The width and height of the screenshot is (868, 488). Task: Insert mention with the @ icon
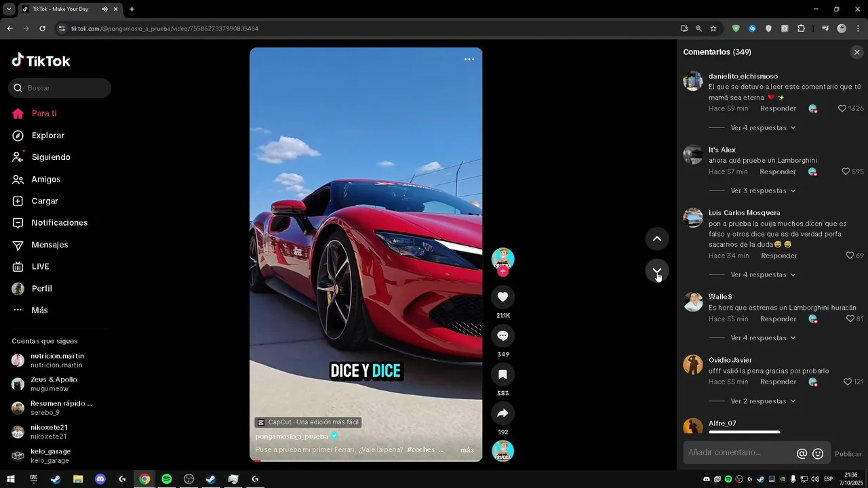tap(802, 453)
